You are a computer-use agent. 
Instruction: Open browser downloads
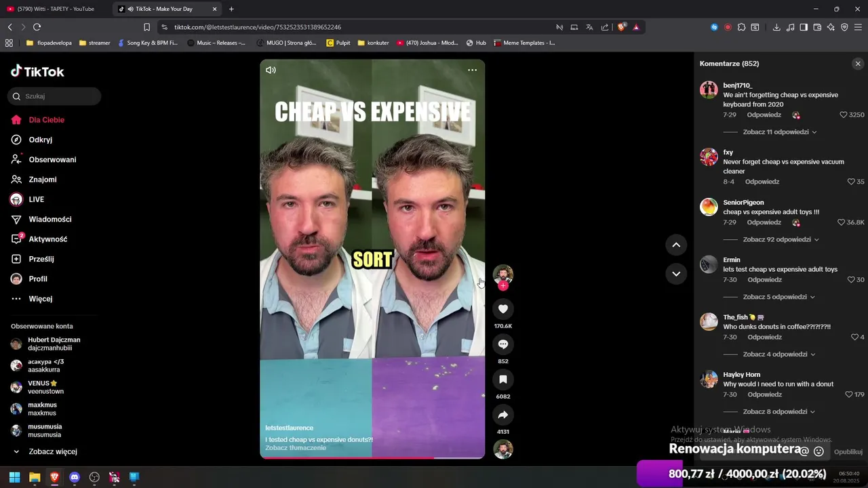[776, 27]
